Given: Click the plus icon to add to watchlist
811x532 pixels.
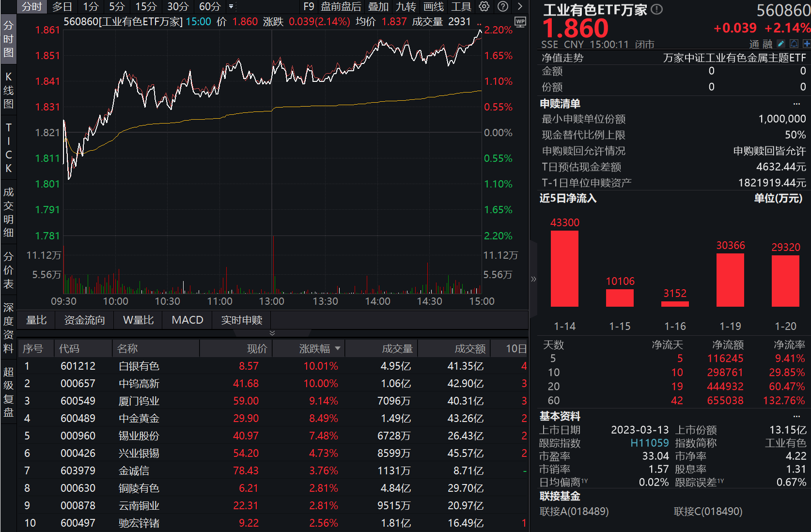Looking at the screenshot, I should point(806,44).
